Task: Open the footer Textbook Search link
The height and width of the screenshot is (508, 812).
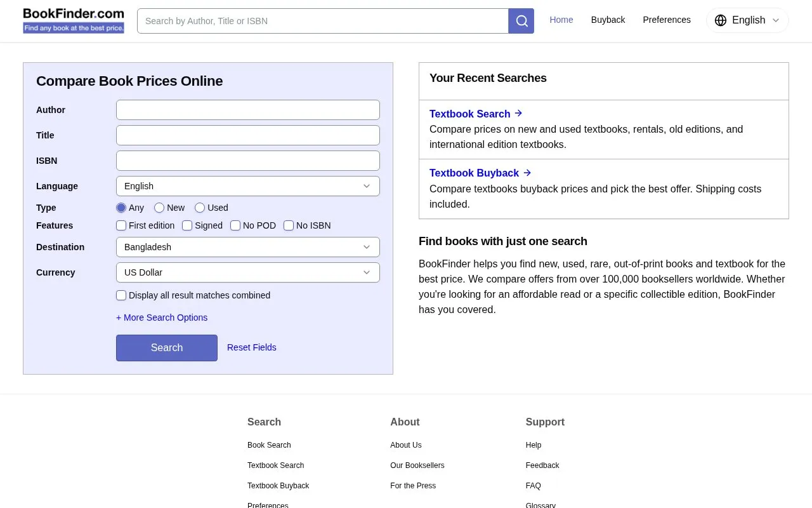Action: 276,465
